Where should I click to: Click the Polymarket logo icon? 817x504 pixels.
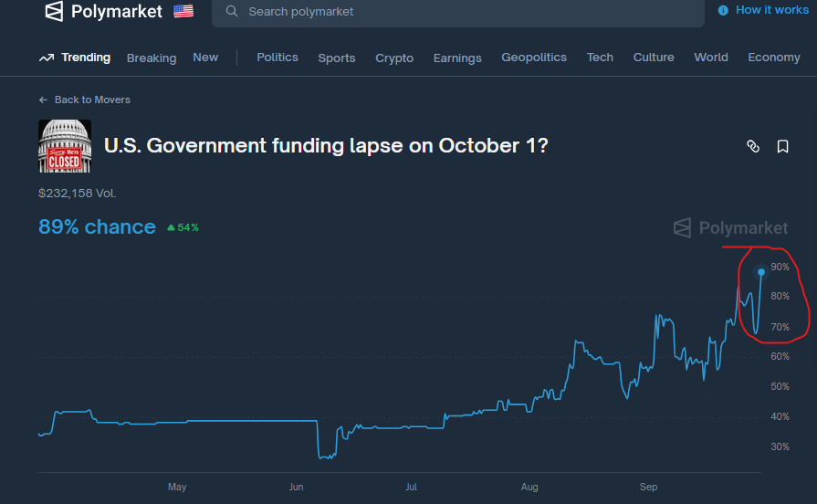[x=55, y=11]
